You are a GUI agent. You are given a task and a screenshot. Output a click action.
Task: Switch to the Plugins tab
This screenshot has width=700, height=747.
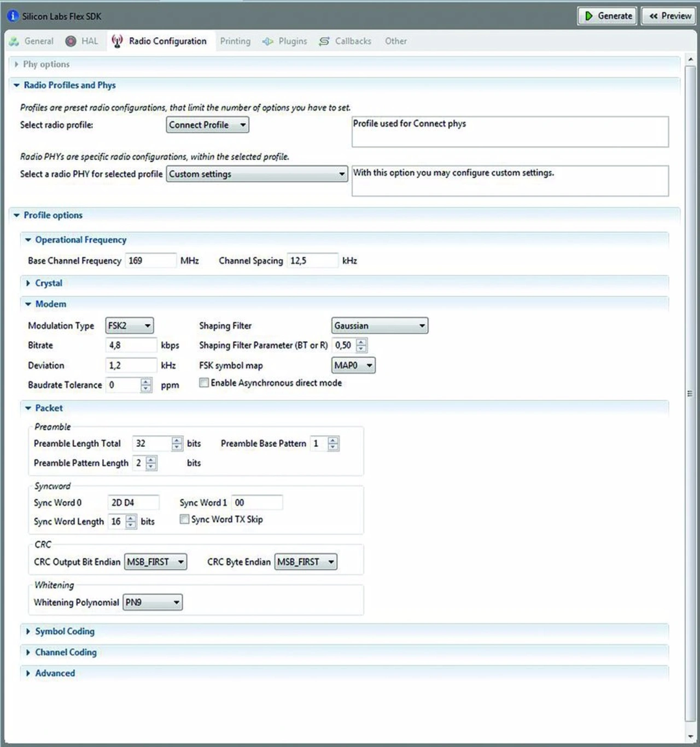tap(285, 41)
